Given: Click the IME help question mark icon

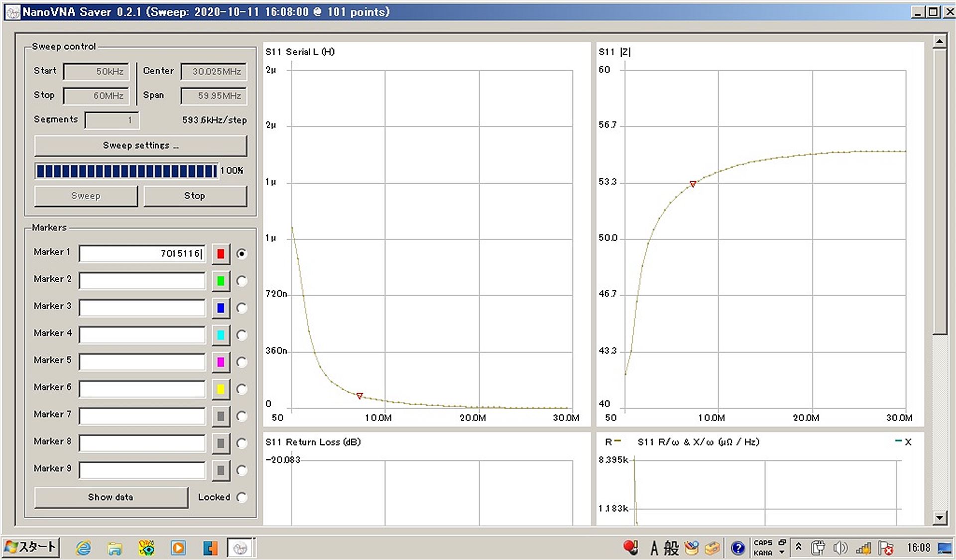Looking at the screenshot, I should click(737, 549).
